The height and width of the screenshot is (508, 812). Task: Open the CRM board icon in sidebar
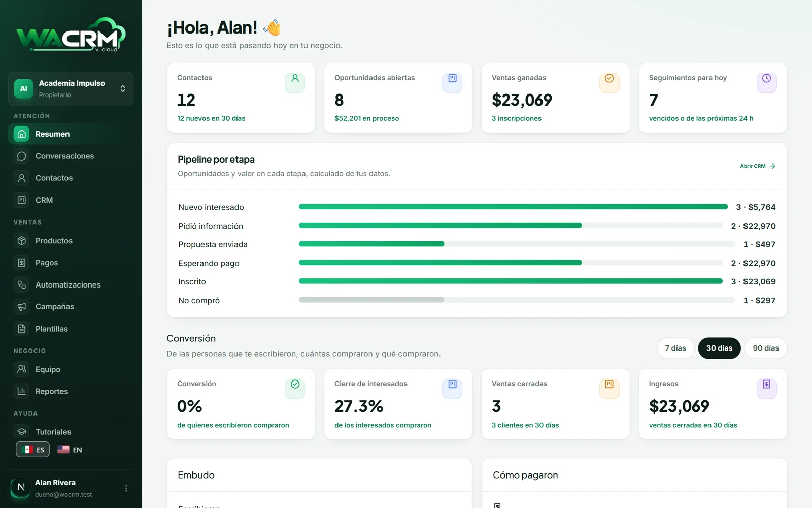point(21,200)
